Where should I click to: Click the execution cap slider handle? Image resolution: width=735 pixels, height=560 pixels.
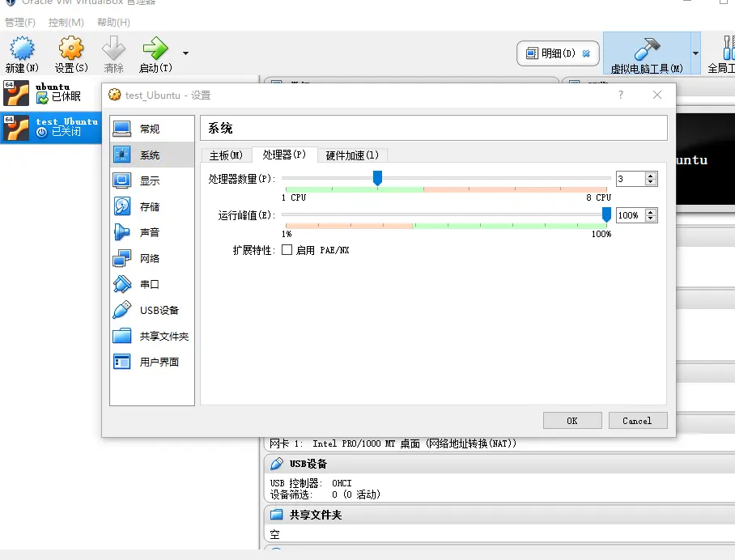pyautogui.click(x=606, y=214)
